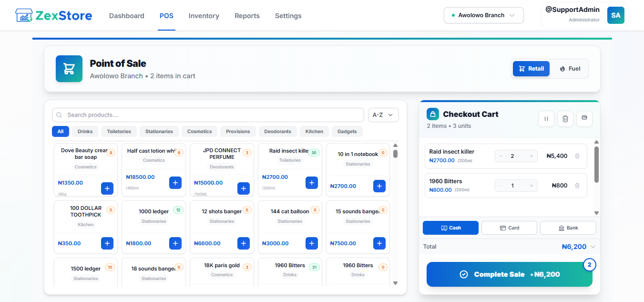Add 15 sounds banger to cart

point(379,243)
